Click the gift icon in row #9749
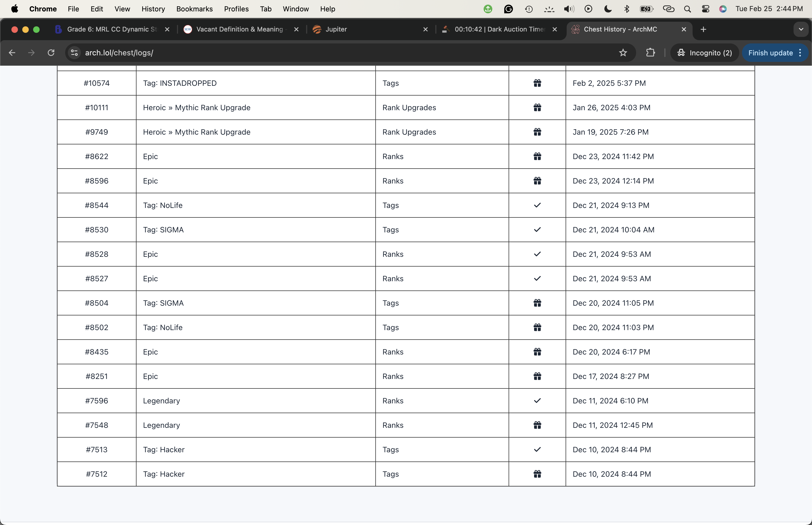 (x=537, y=132)
